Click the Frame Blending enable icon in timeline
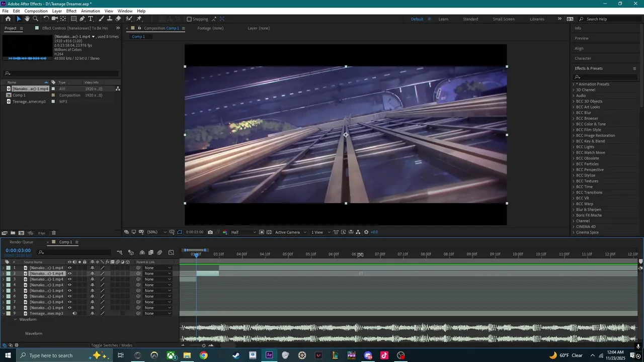This screenshot has height=362, width=644. (x=150, y=252)
